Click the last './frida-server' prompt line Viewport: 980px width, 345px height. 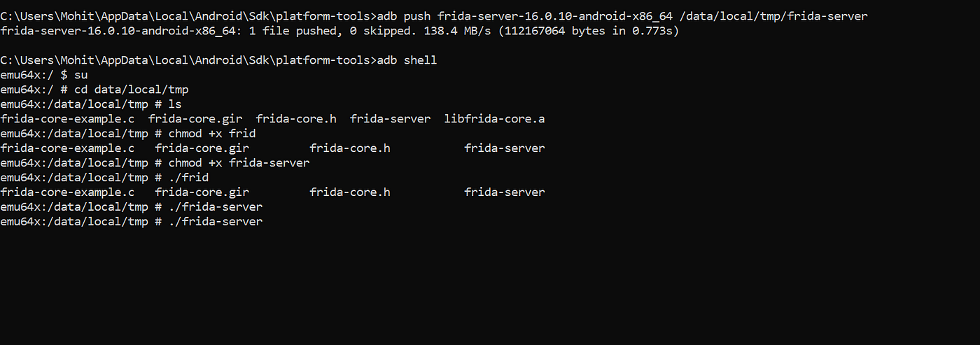(132, 222)
